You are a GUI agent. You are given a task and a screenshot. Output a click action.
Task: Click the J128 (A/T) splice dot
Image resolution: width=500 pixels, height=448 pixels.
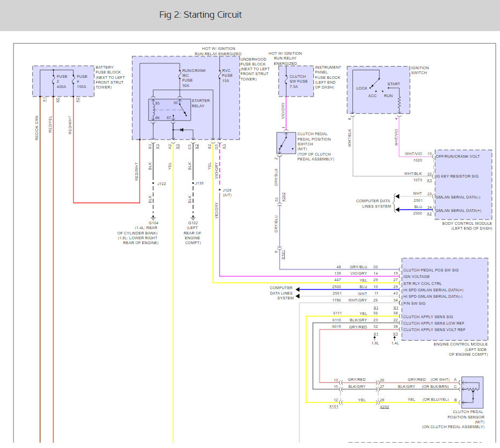[x=220, y=190]
